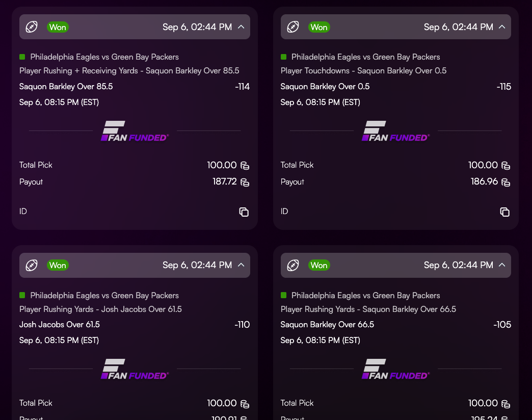Click Fan Funded logo in Josh Jacobs card
This screenshot has height=420, width=532.
pos(135,369)
